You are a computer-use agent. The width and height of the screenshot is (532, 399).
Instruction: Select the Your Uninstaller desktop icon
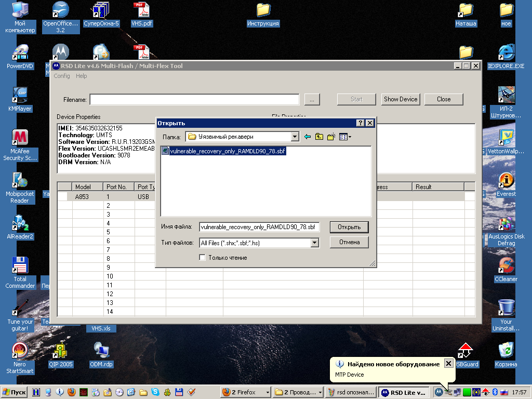pos(506,316)
